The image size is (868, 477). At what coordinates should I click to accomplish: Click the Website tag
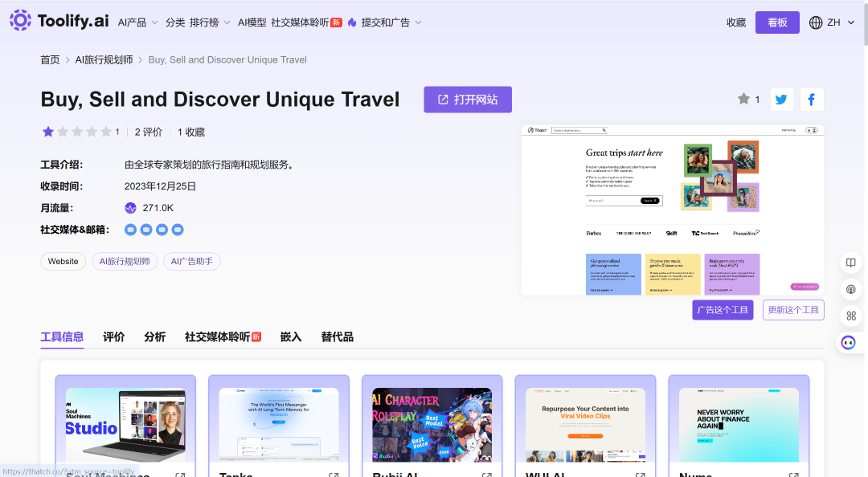point(63,261)
